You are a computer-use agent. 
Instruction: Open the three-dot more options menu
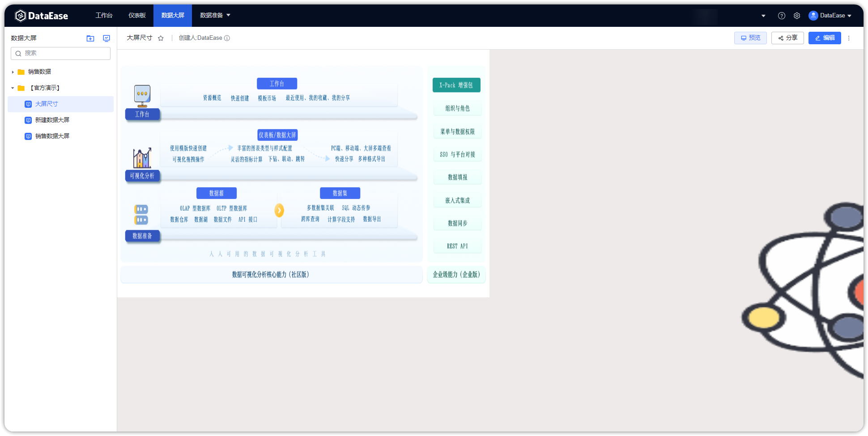pos(849,38)
